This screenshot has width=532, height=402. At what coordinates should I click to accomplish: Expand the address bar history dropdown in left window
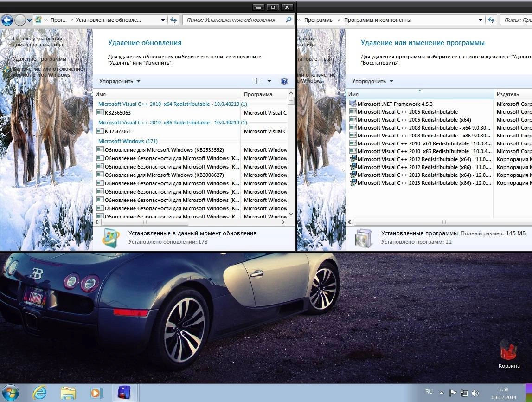[163, 20]
